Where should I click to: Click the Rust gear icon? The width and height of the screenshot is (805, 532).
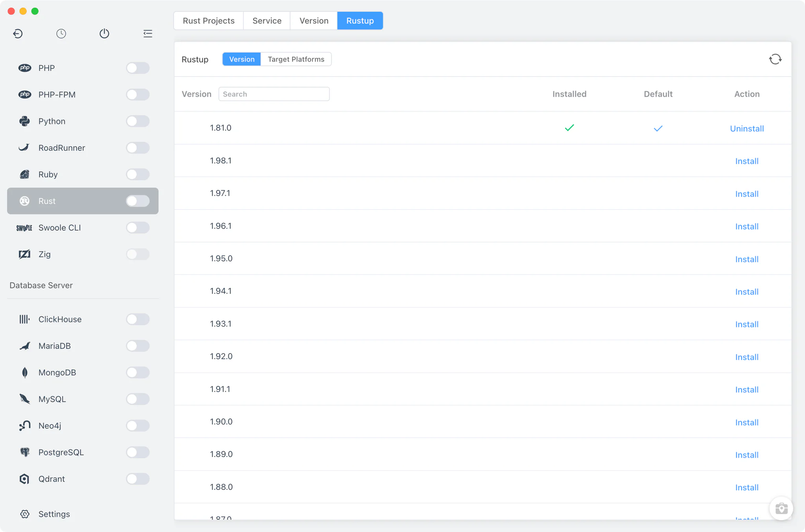25,201
